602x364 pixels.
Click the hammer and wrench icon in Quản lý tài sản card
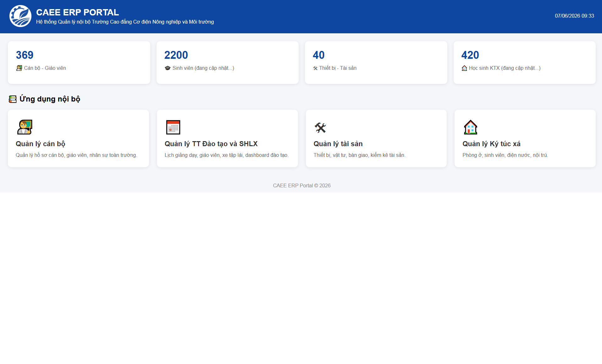tap(320, 128)
